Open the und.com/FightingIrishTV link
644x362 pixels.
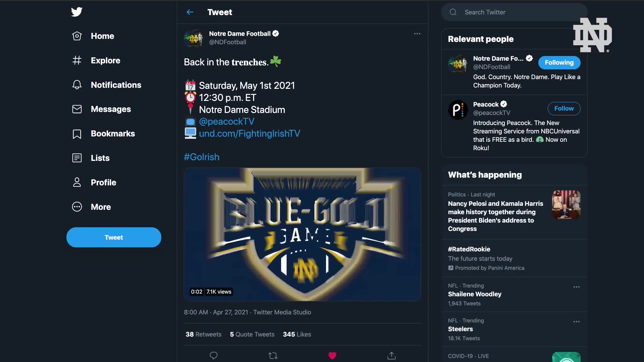(250, 133)
